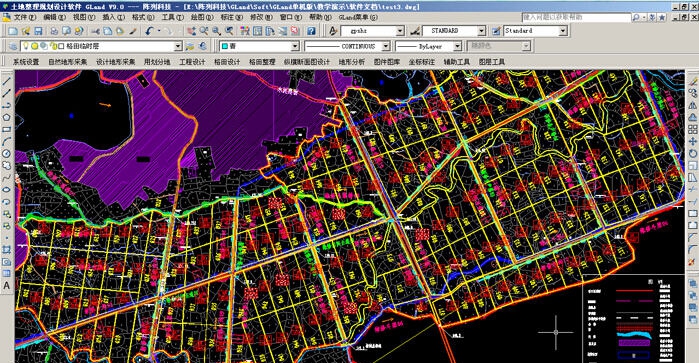
Task: Toggle layer on/off light bulb
Action: [26, 45]
